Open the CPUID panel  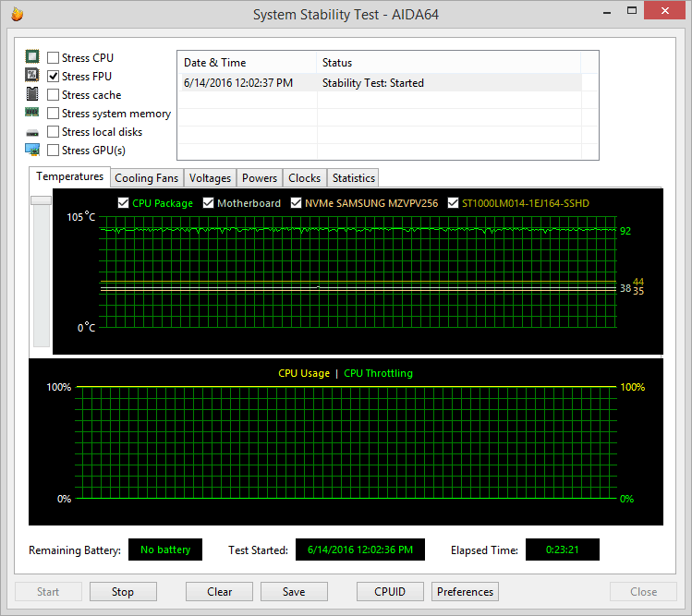(390, 592)
